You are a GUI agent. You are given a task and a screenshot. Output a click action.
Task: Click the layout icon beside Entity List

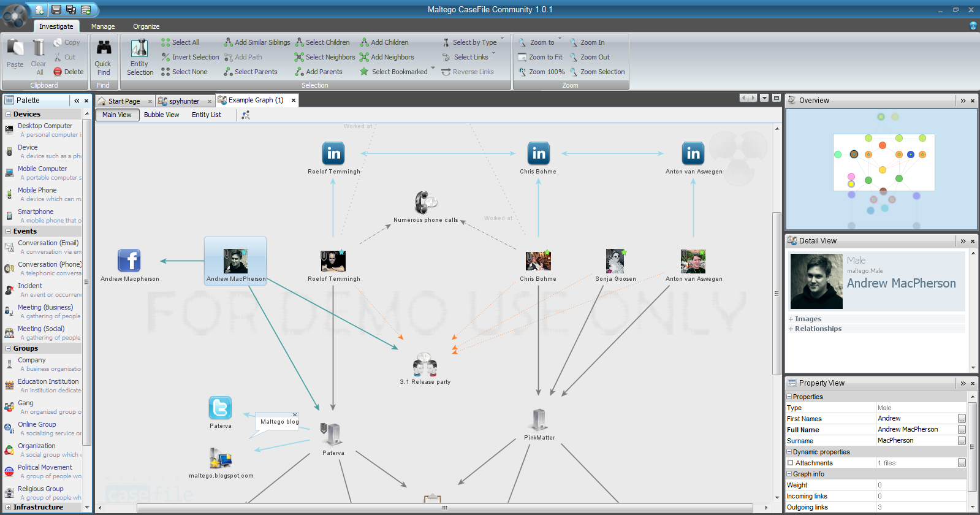tap(246, 115)
